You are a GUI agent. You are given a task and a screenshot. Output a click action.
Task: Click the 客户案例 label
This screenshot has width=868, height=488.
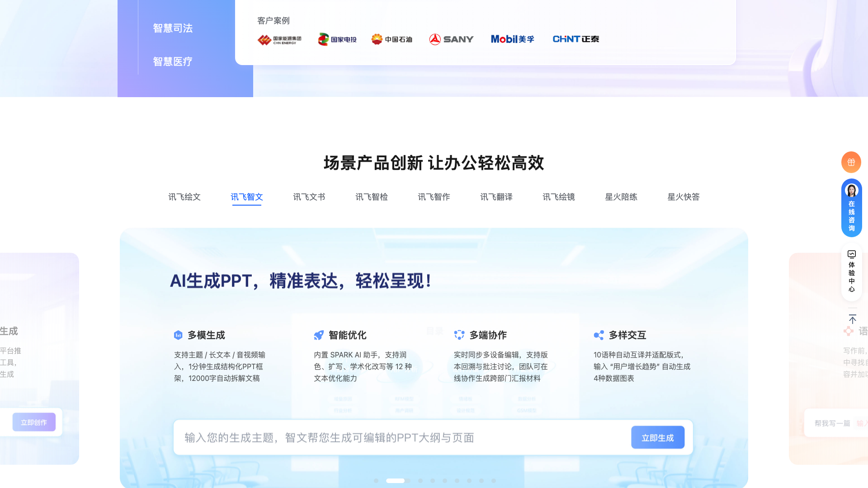[x=274, y=21]
